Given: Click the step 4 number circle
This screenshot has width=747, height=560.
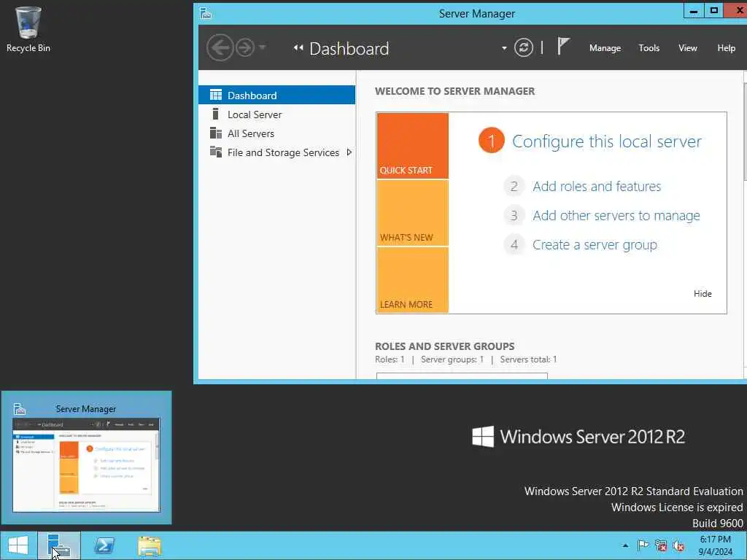Looking at the screenshot, I should [x=514, y=245].
